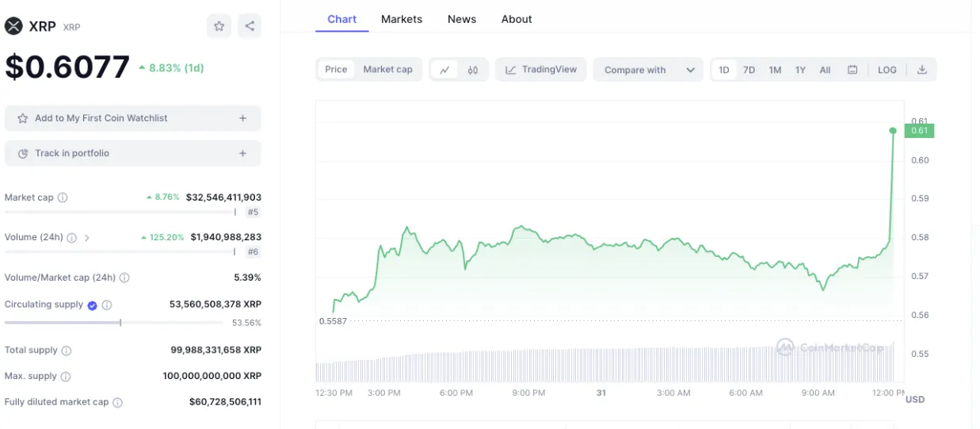Viewport: 980px width, 429px height.
Task: Click the USD currency label
Action: 915,400
